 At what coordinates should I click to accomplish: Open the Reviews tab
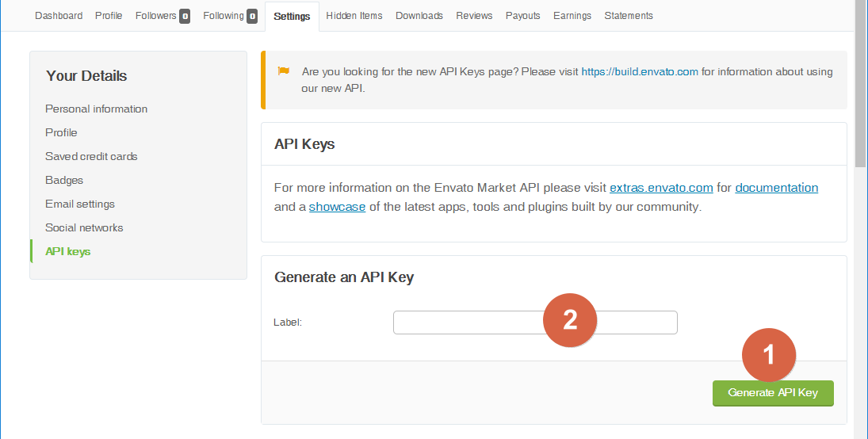474,16
